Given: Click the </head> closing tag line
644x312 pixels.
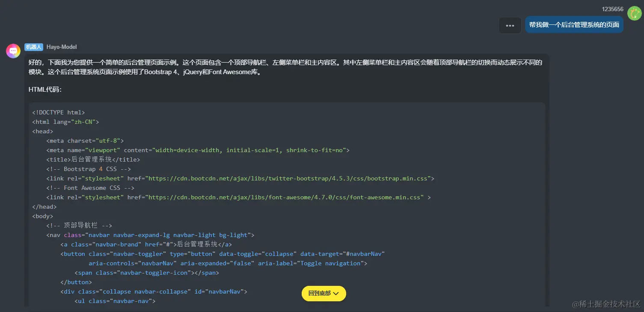Looking at the screenshot, I should tap(45, 207).
